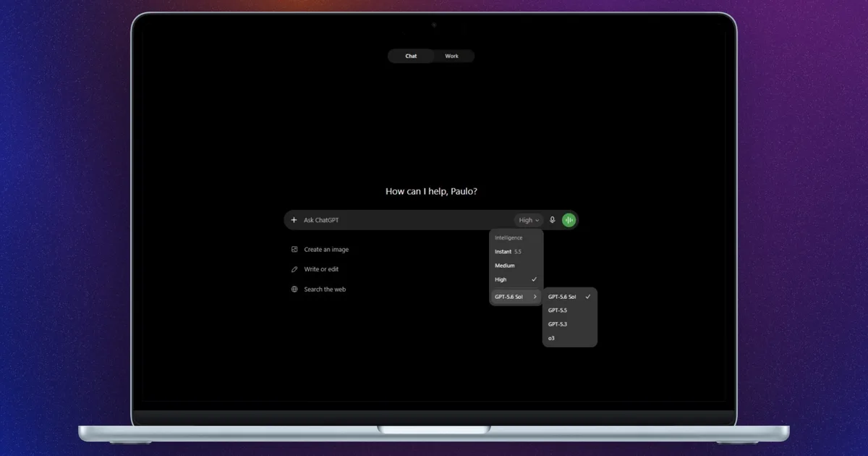Launch voice mode with the green waveform button
Image resolution: width=868 pixels, height=456 pixels.
(569, 220)
